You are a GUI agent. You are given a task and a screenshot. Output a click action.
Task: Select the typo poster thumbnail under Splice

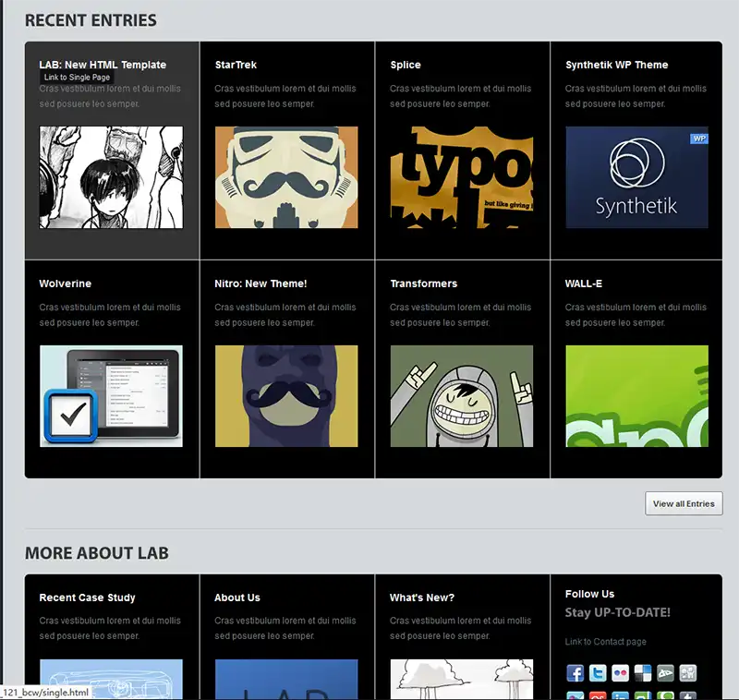point(462,177)
